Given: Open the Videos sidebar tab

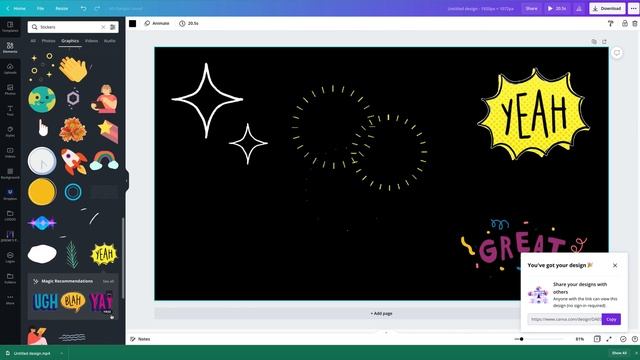Looking at the screenshot, I should pos(10,153).
